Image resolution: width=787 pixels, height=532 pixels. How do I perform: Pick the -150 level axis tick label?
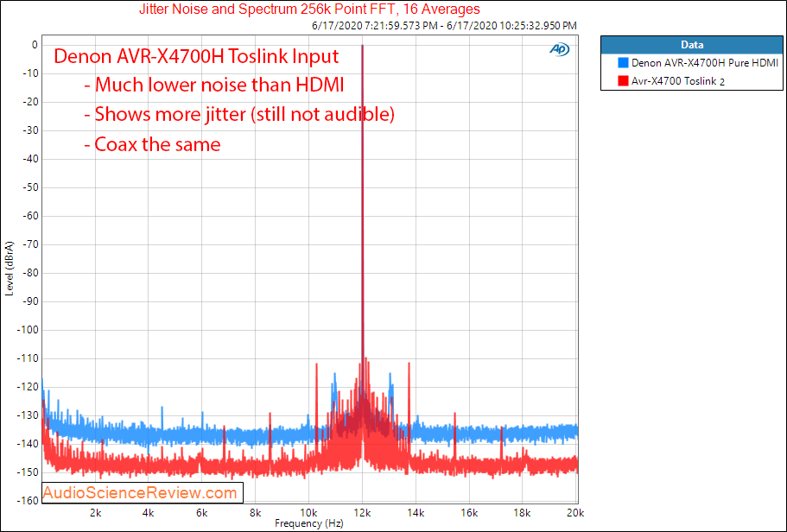point(26,472)
